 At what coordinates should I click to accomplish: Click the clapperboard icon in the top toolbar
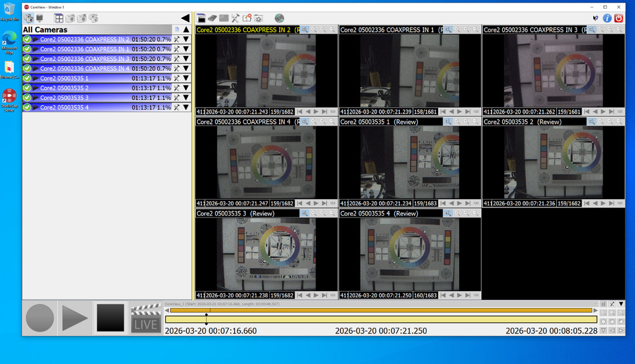(x=201, y=18)
